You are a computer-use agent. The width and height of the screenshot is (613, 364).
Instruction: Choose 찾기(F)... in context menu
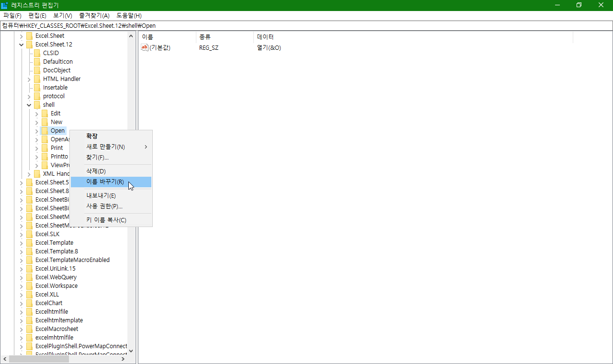click(111, 157)
